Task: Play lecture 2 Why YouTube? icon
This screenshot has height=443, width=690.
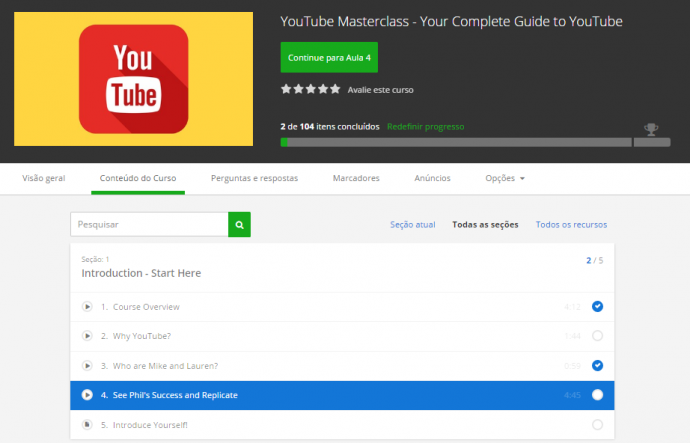Action: coord(87,336)
